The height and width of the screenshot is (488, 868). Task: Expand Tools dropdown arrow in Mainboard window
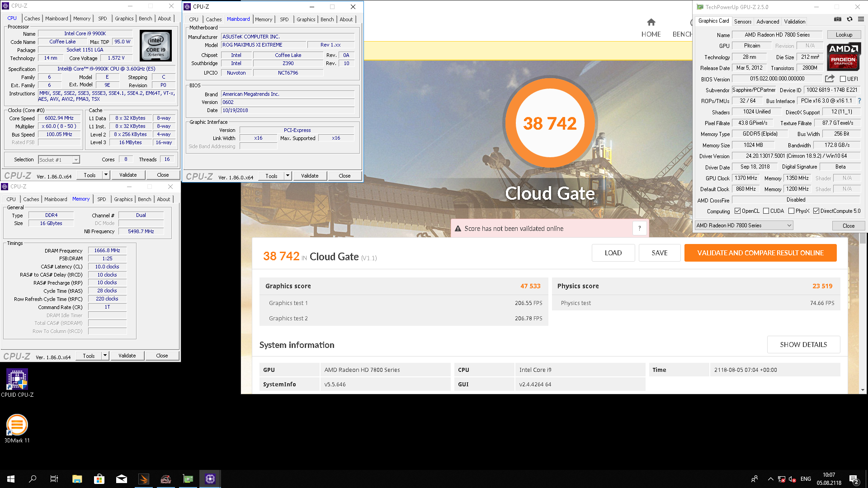coord(288,176)
